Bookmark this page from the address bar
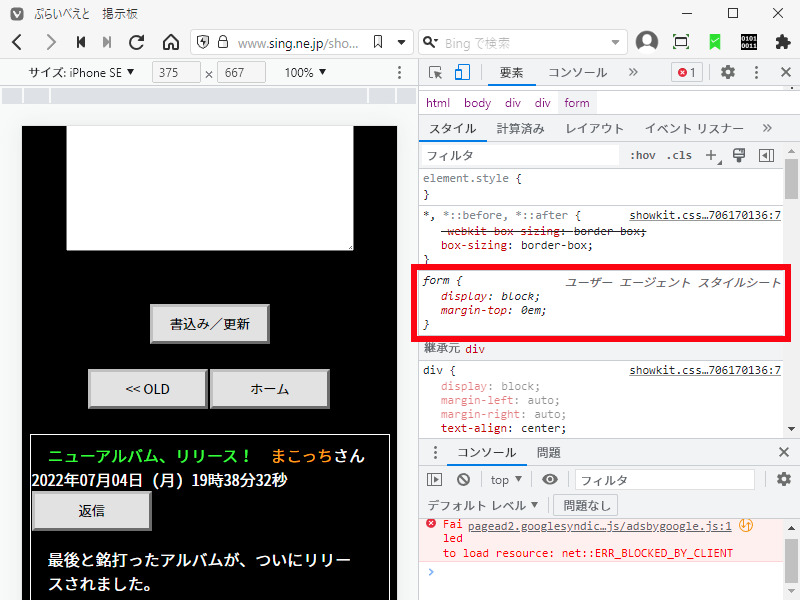The height and width of the screenshot is (600, 800). [x=378, y=42]
